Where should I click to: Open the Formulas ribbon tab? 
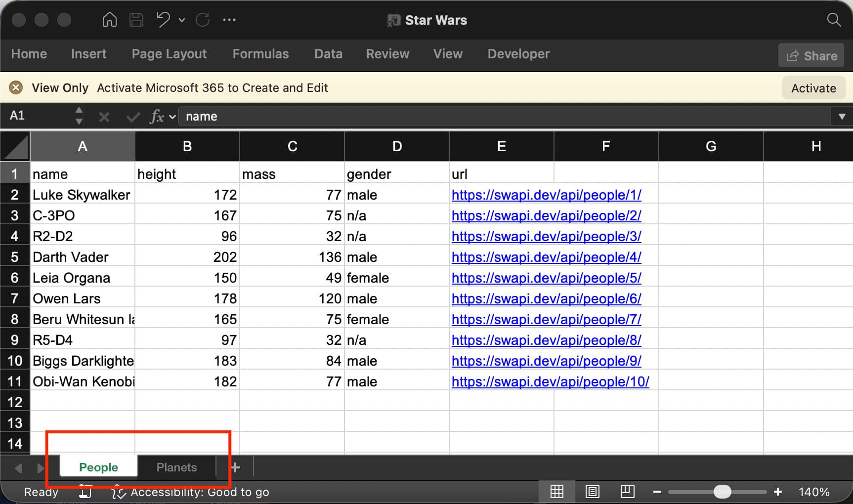[260, 54]
